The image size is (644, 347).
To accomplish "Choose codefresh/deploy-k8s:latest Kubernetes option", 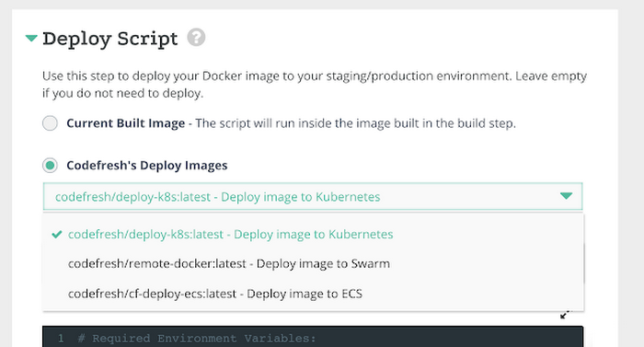I will (313, 235).
